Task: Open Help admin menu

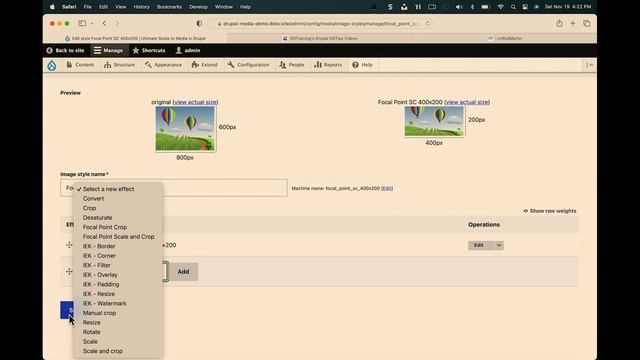Action: [x=362, y=65]
